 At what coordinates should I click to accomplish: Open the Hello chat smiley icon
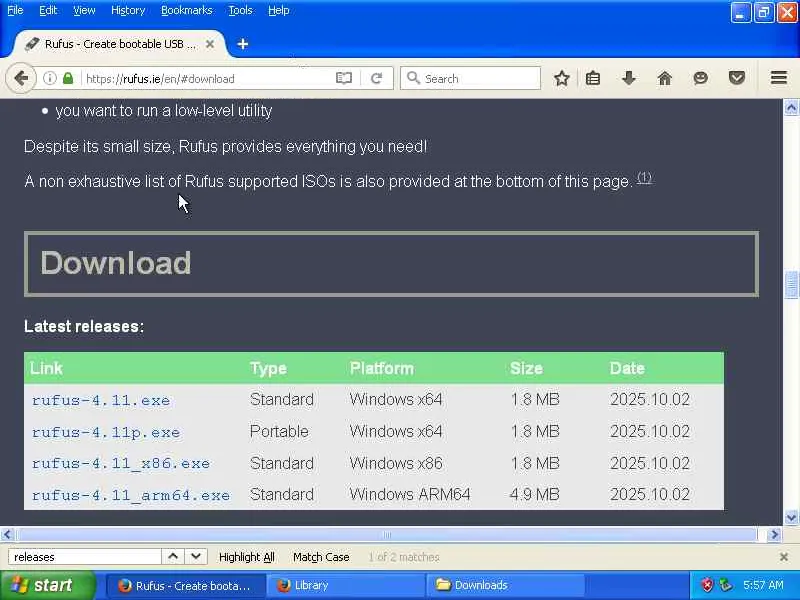pyautogui.click(x=701, y=79)
